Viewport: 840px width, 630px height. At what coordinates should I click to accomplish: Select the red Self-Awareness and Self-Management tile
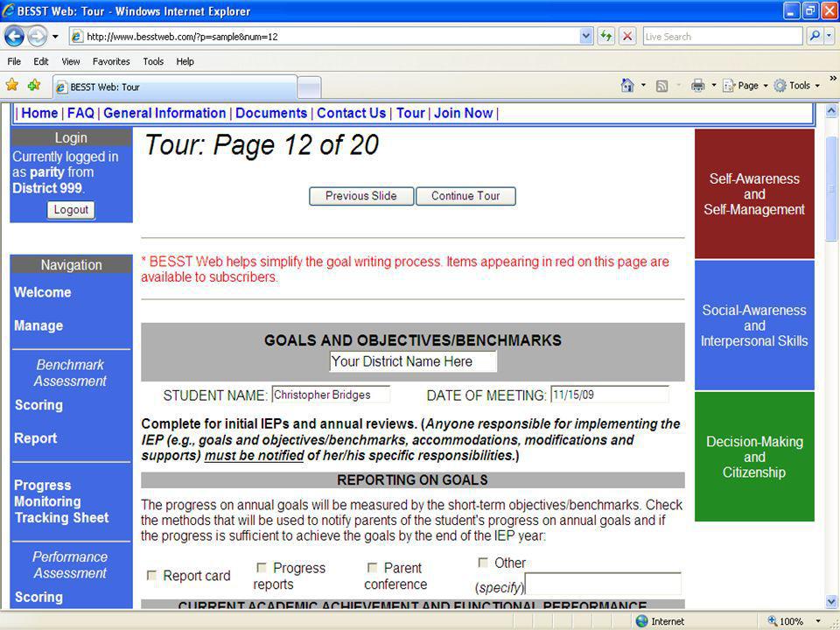point(754,194)
